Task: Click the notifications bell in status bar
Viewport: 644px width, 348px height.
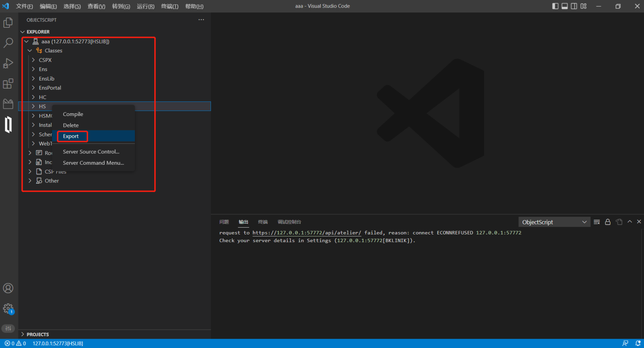Action: tap(638, 343)
